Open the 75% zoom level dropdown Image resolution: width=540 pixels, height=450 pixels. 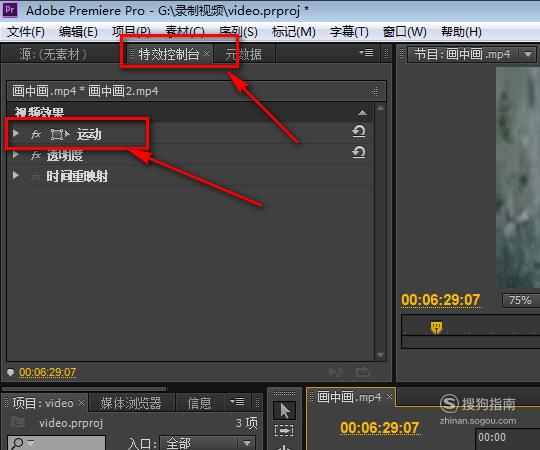click(x=521, y=300)
